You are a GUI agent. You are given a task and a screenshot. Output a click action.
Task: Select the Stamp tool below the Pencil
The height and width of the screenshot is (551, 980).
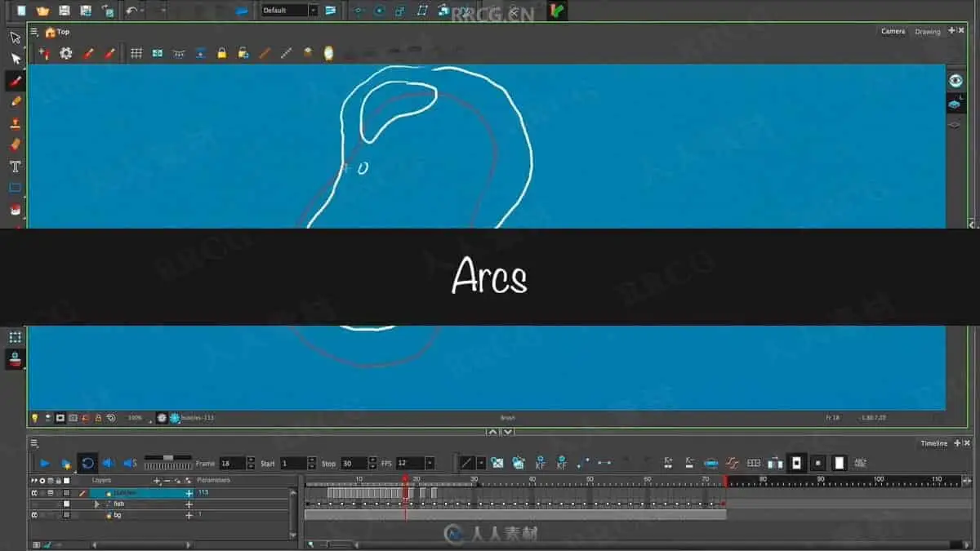click(15, 123)
